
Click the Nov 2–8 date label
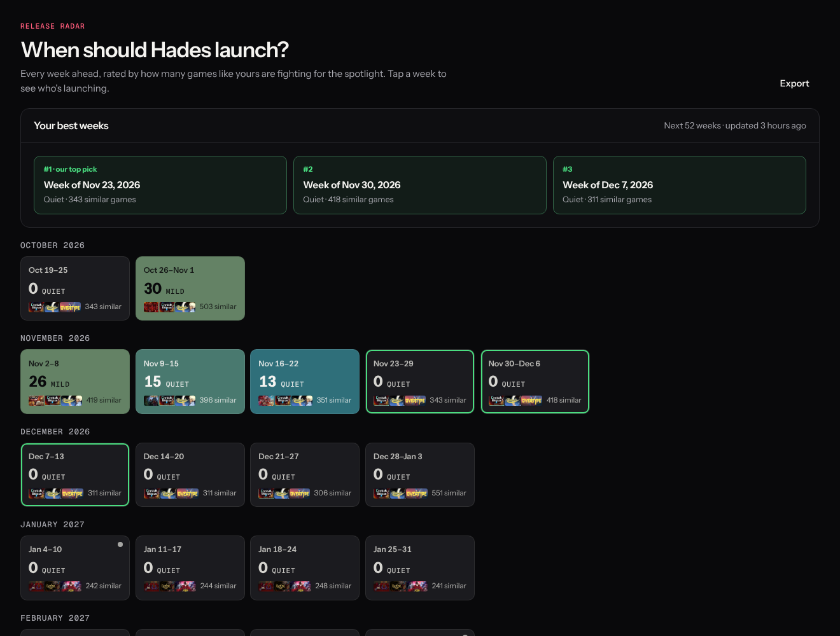click(x=44, y=364)
